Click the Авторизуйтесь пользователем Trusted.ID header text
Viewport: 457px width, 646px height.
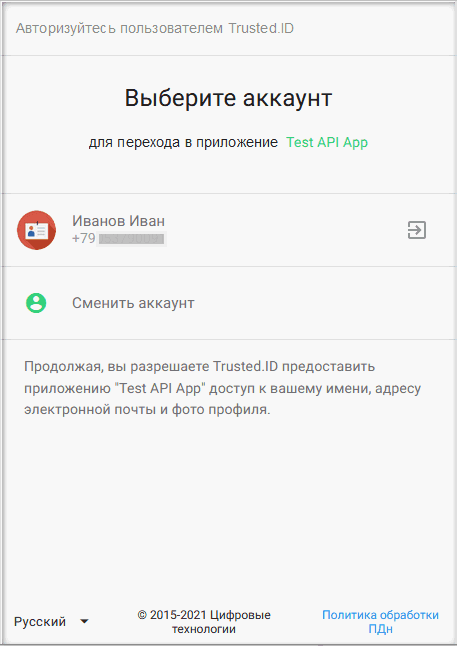[x=155, y=28]
